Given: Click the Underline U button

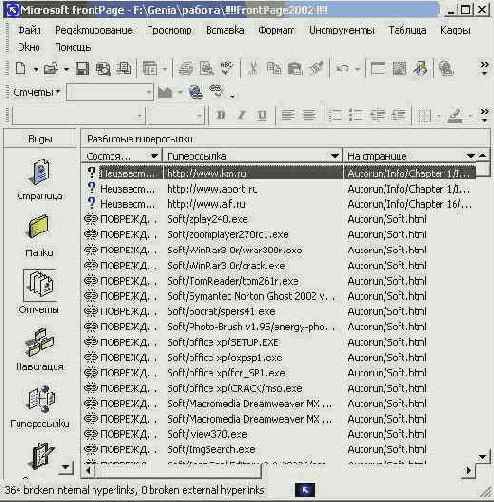Looking at the screenshot, I should pos(262,115).
